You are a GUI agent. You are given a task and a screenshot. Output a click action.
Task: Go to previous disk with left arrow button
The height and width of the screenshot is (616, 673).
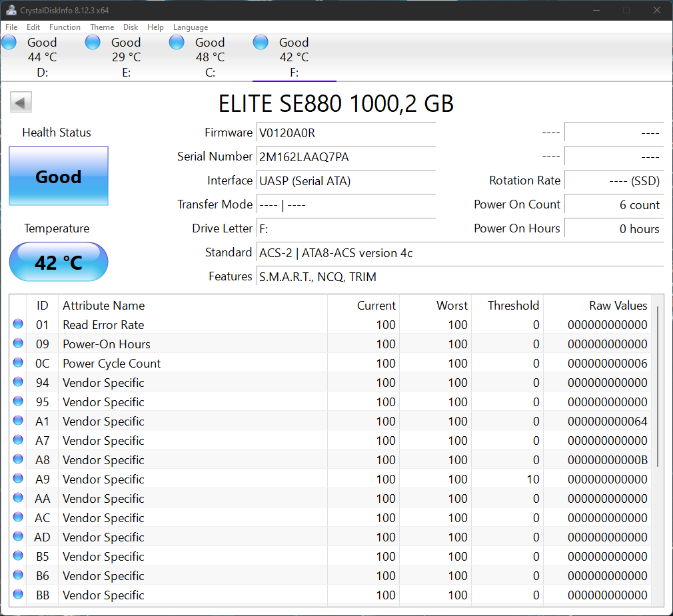21,103
